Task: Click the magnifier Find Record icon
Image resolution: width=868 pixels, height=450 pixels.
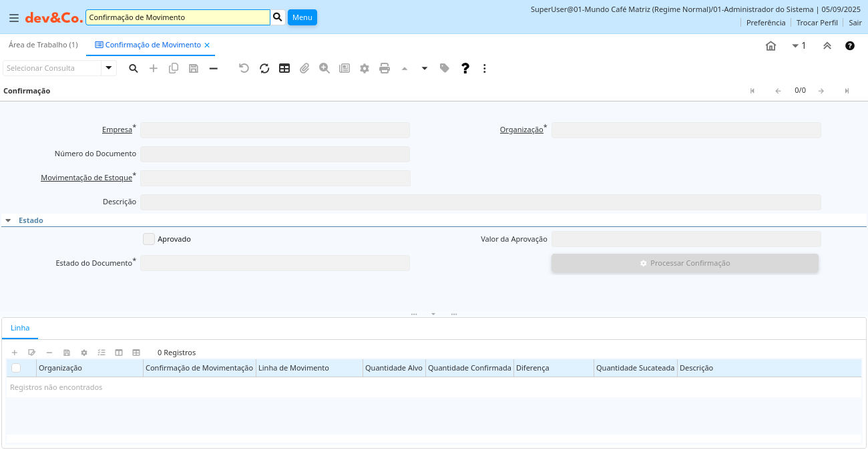Action: pos(134,68)
